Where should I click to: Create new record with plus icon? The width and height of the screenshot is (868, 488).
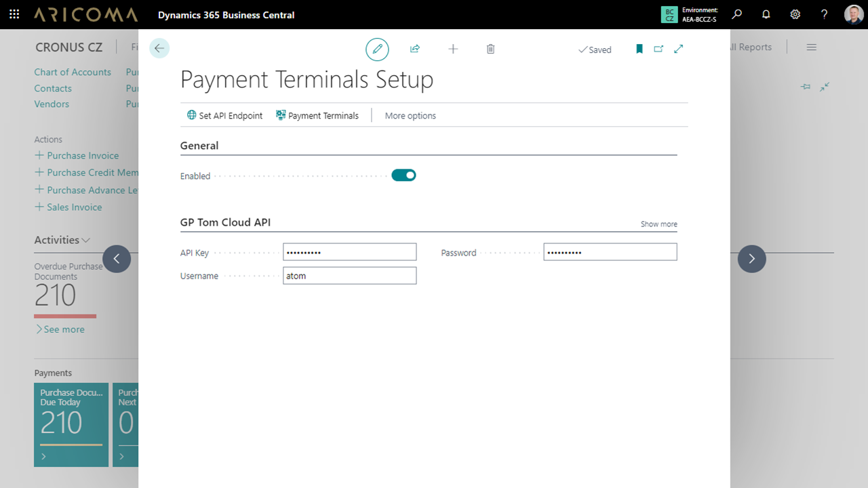pos(453,49)
